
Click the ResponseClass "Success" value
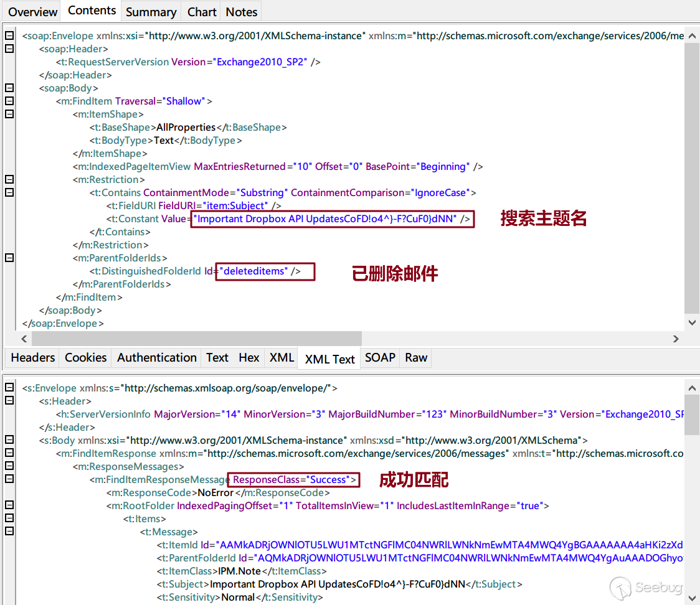pyautogui.click(x=328, y=479)
